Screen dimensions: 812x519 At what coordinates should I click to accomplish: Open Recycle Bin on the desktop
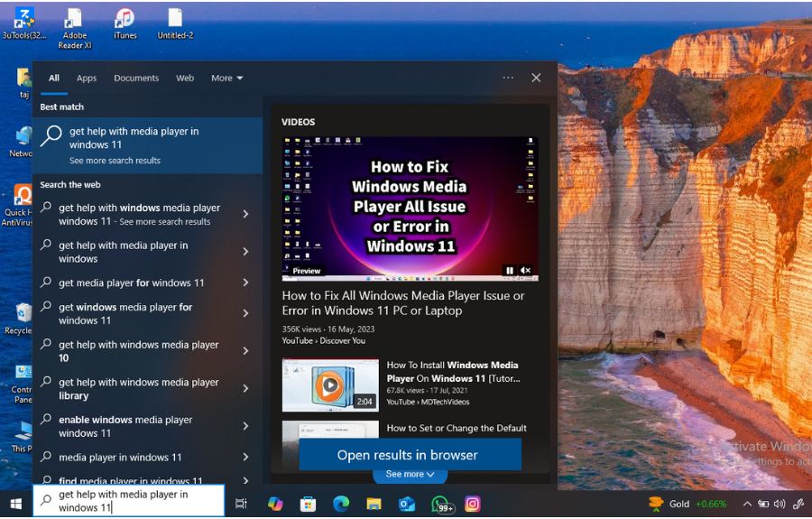(x=20, y=320)
